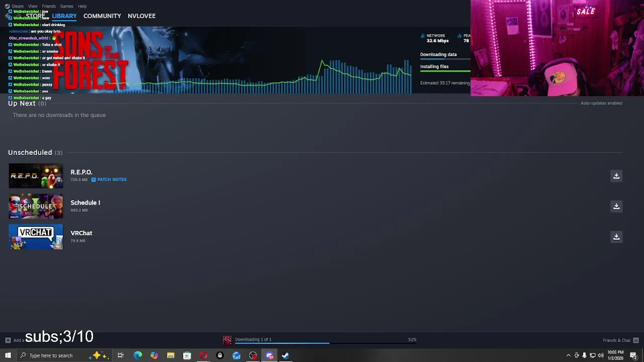The height and width of the screenshot is (362, 644).
Task: Open the taskbar clock and date
Action: click(615, 355)
